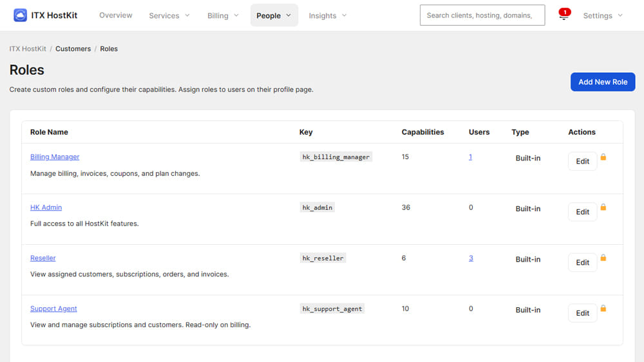This screenshot has height=362, width=644.
Task: Go to the Overview nav item
Action: (116, 15)
